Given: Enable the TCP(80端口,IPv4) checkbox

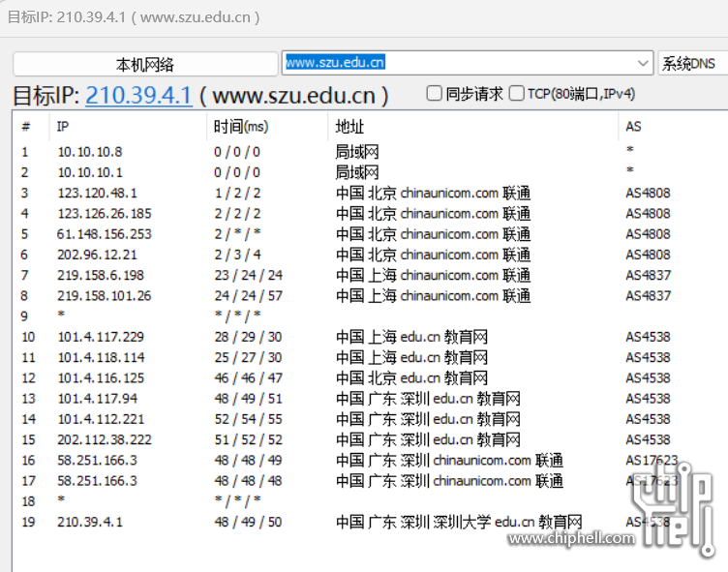Looking at the screenshot, I should 517,93.
